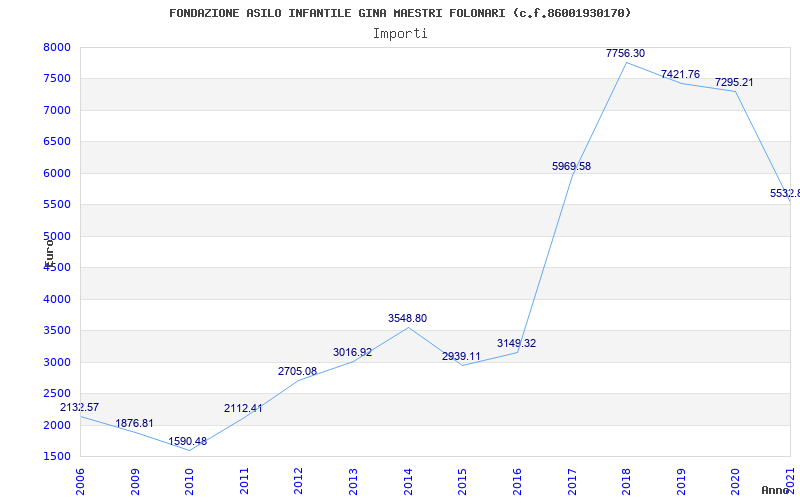Select data label 3548.80
The width and height of the screenshot is (800, 500).
pyautogui.click(x=407, y=318)
